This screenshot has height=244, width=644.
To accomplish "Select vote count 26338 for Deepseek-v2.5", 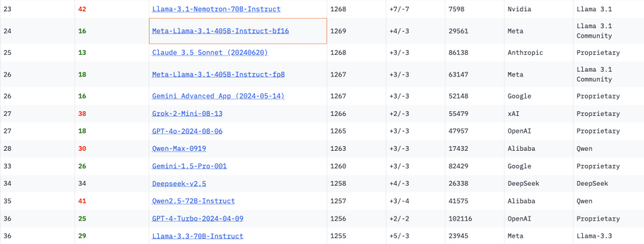I will pyautogui.click(x=458, y=184).
